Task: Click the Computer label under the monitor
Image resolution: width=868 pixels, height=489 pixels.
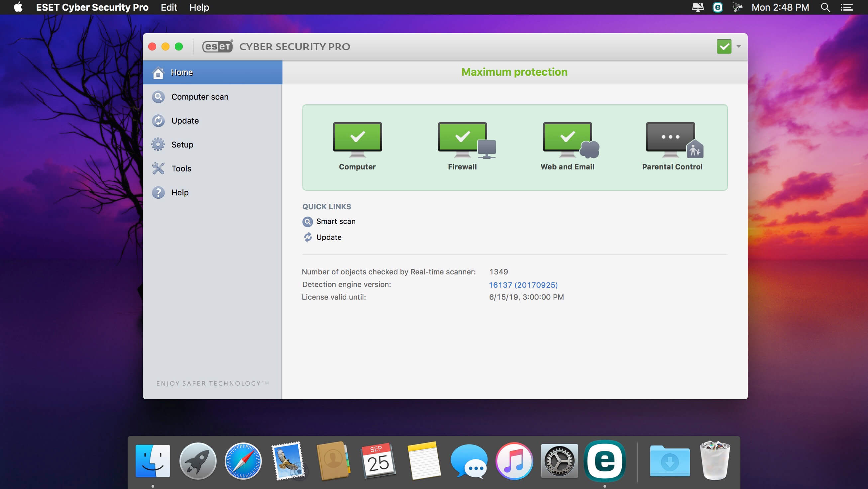Action: click(x=357, y=167)
